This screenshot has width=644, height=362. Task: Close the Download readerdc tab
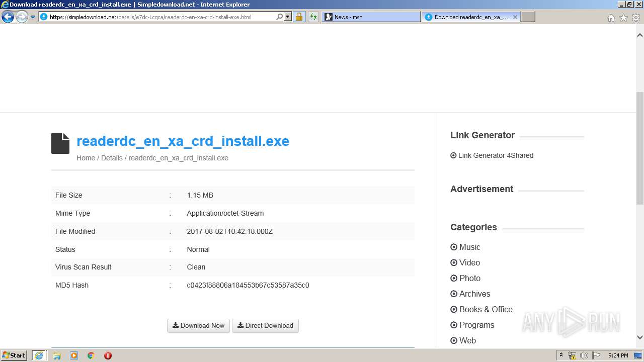click(x=515, y=17)
